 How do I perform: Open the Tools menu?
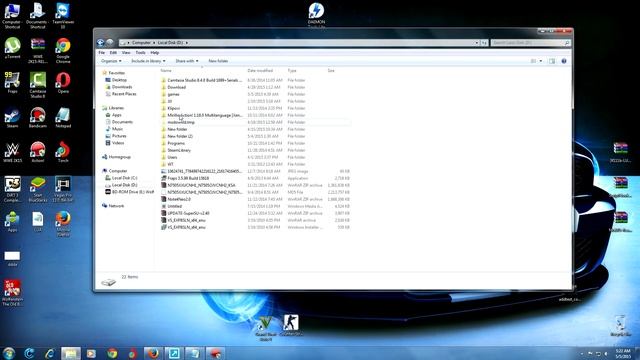[140, 53]
